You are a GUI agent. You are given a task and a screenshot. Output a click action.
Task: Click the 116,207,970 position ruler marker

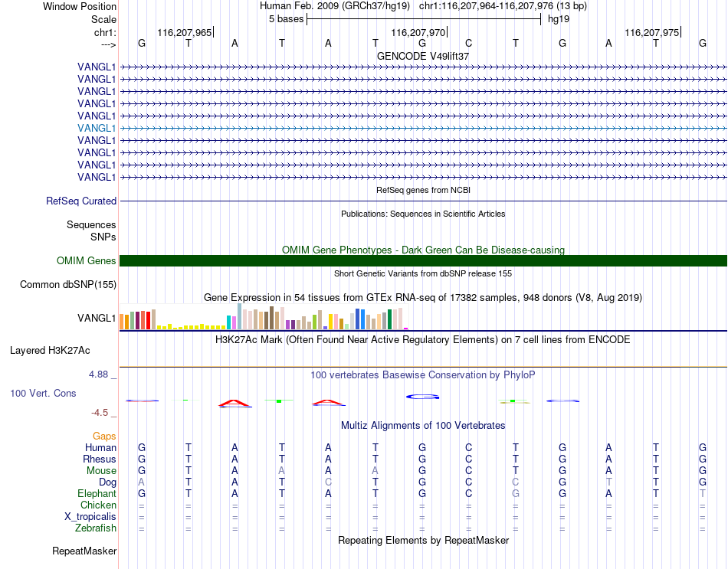click(x=418, y=32)
